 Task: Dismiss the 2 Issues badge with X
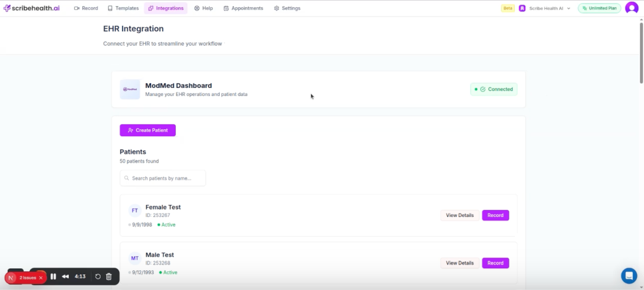tap(41, 278)
